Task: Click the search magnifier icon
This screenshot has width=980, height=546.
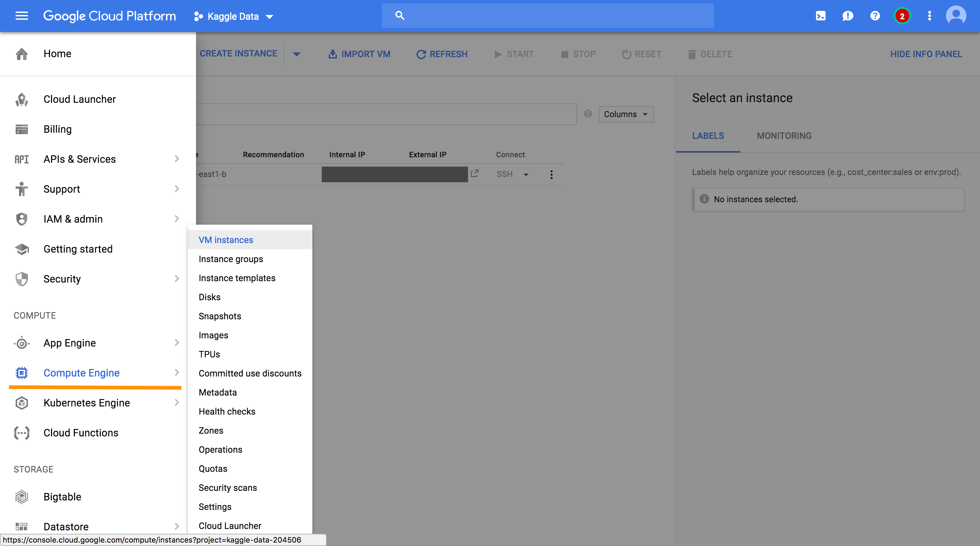Action: (x=399, y=16)
